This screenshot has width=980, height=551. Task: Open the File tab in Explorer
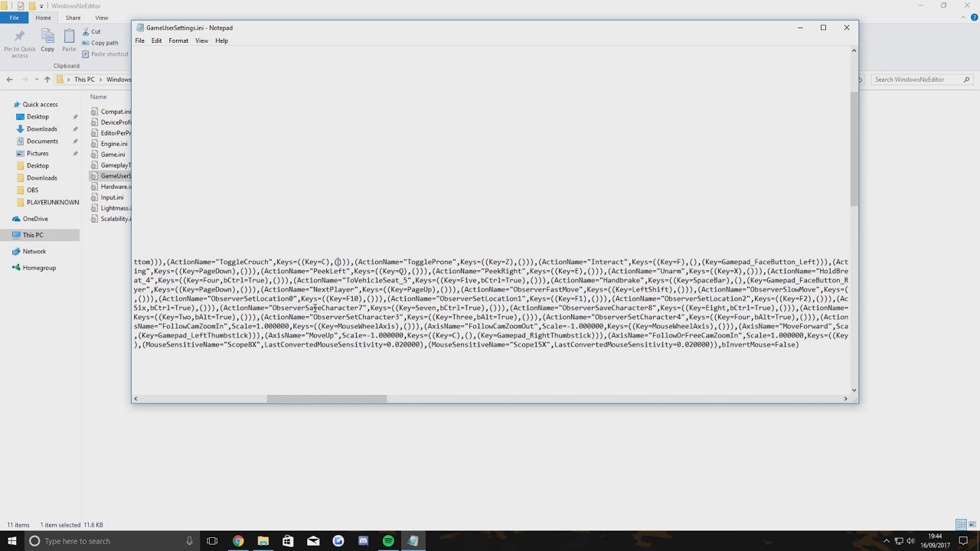14,18
